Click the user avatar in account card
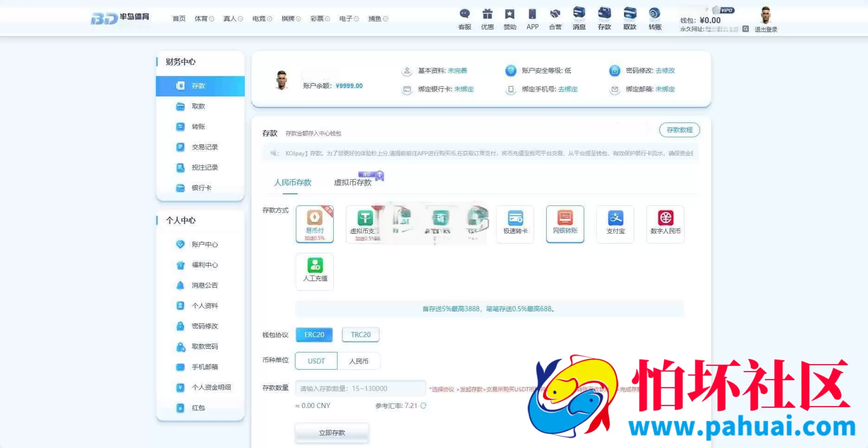 point(281,80)
